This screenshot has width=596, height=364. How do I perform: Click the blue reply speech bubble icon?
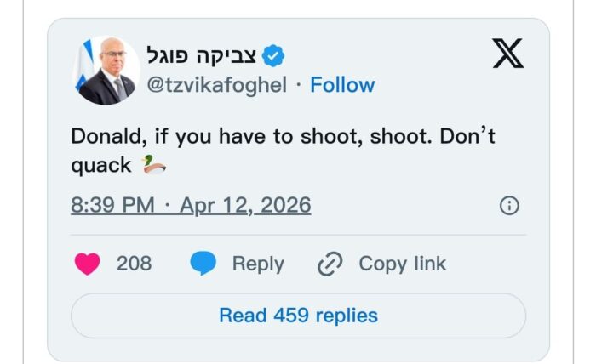point(202,264)
